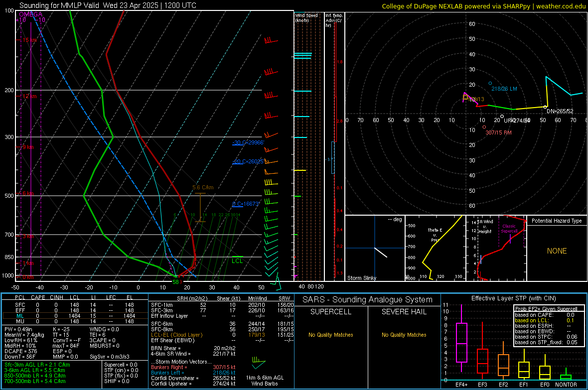Click the 5.6 C/km lapse rate label
The width and height of the screenshot is (588, 390).
[x=203, y=187]
